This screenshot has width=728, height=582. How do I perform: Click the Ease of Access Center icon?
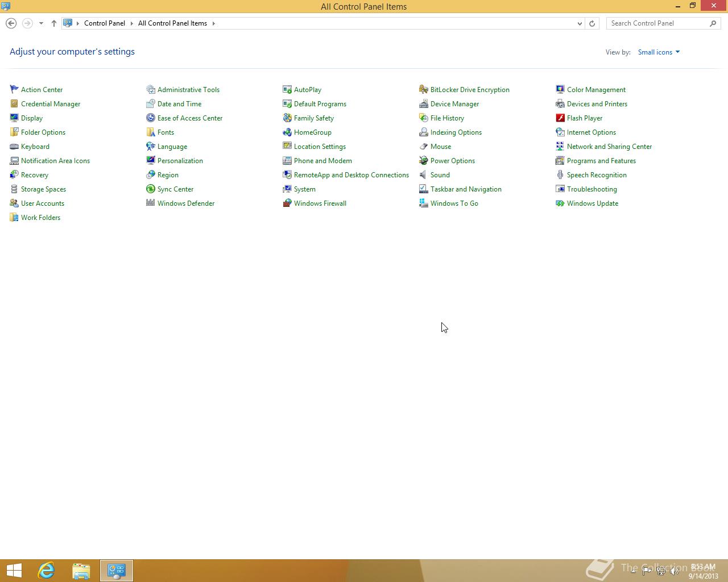click(x=151, y=118)
